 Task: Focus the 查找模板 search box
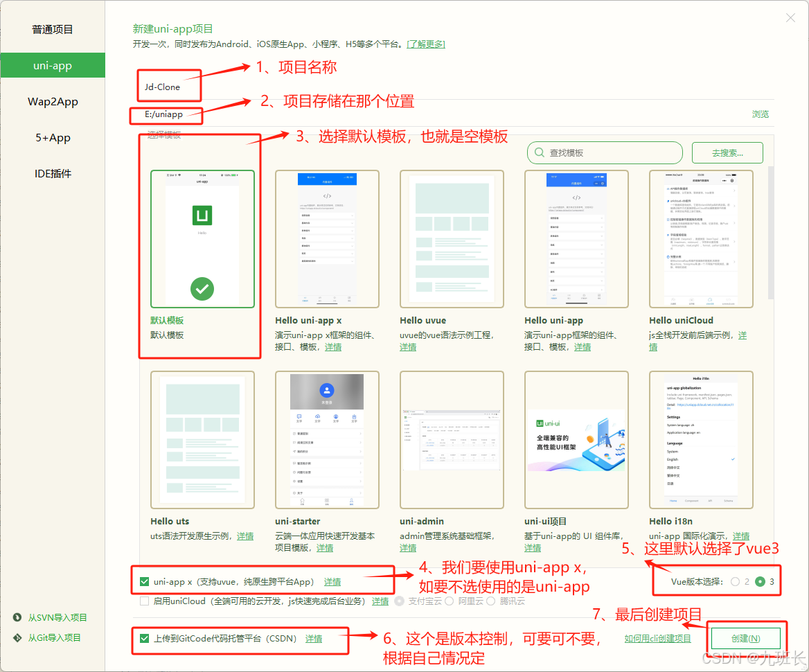[x=605, y=153]
